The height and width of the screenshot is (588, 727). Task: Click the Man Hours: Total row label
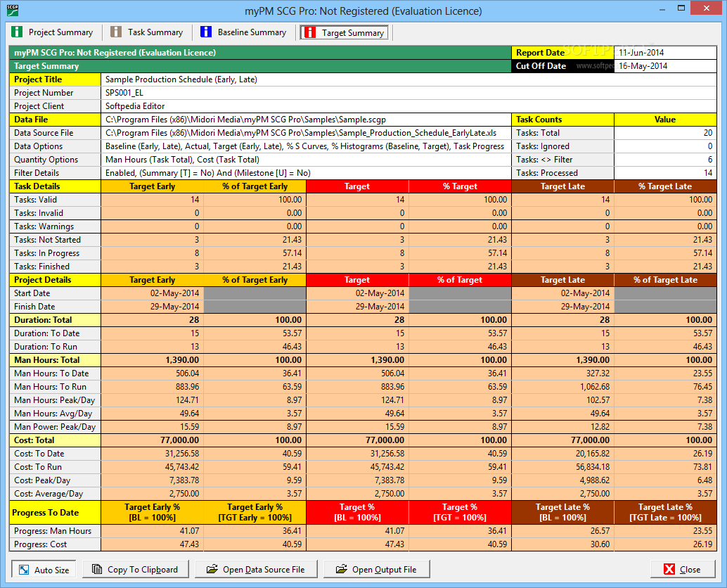tap(55, 360)
